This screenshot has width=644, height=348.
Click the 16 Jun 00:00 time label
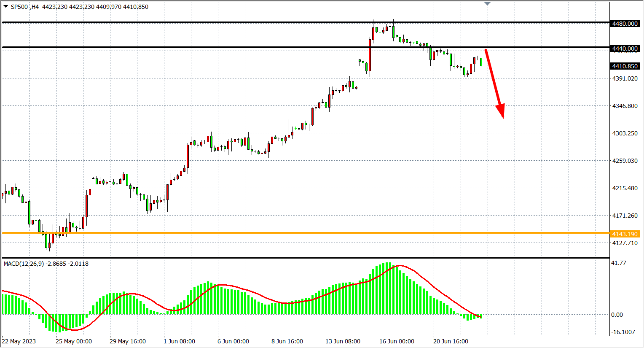[x=397, y=341]
